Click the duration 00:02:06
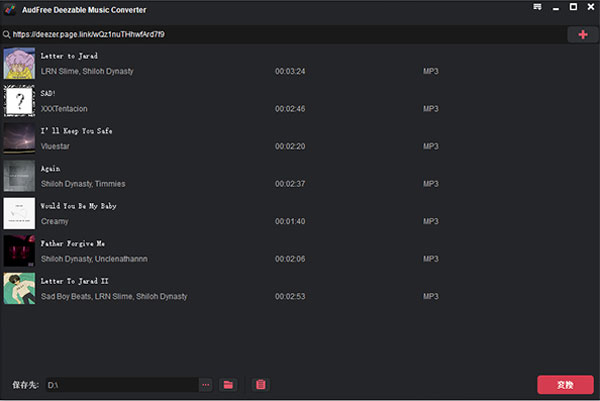 [290, 259]
